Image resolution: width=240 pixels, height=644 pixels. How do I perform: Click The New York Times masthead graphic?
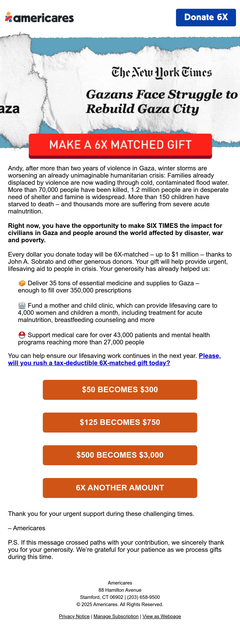tap(162, 72)
